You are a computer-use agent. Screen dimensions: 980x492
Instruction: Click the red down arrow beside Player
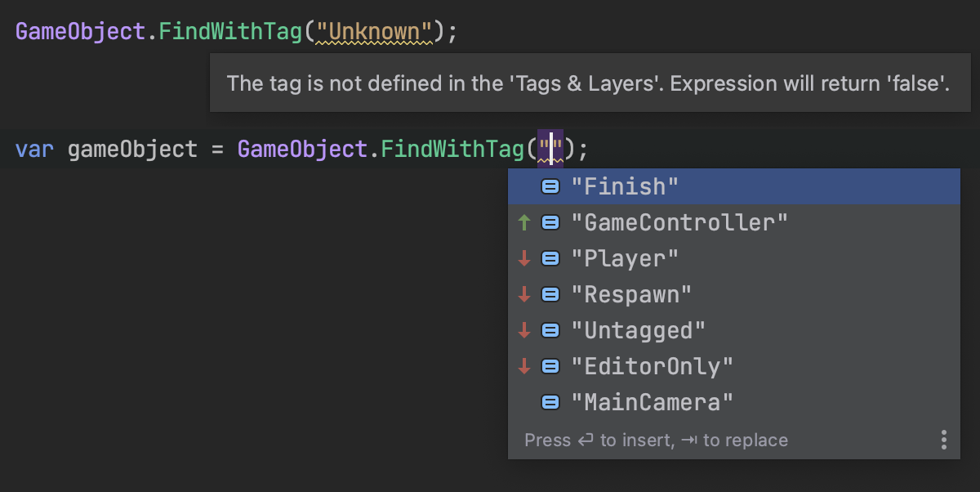point(524,258)
